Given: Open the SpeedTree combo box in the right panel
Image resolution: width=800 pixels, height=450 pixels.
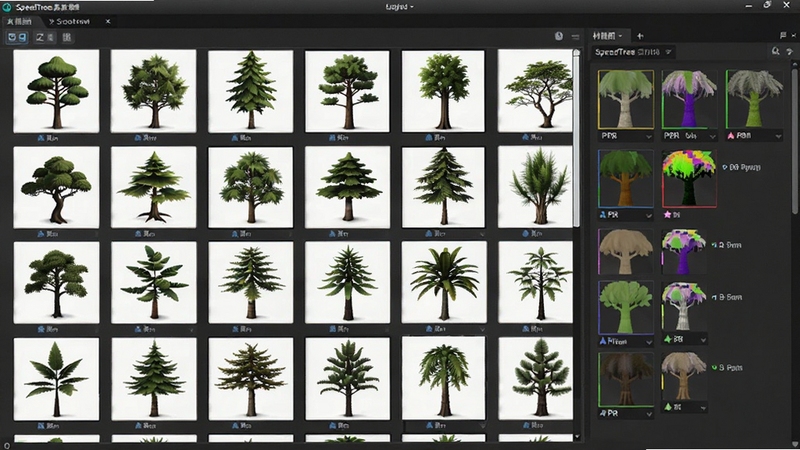Looking at the screenshot, I should click(634, 52).
